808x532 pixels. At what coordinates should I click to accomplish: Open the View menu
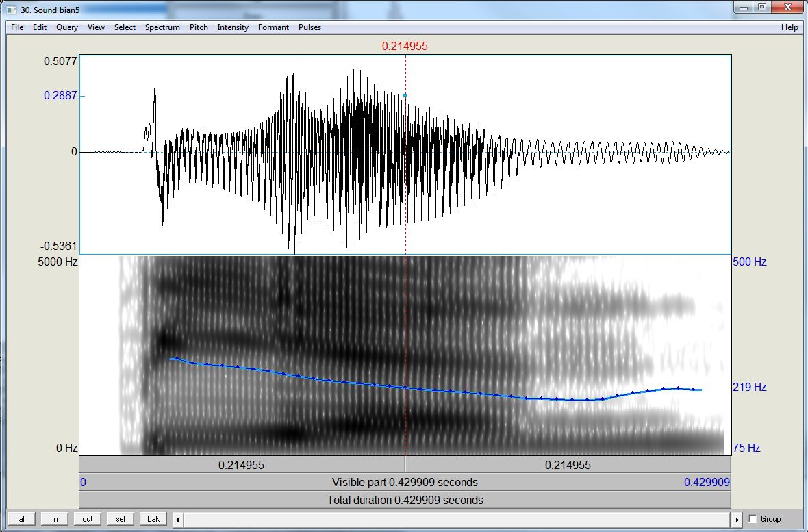click(96, 27)
